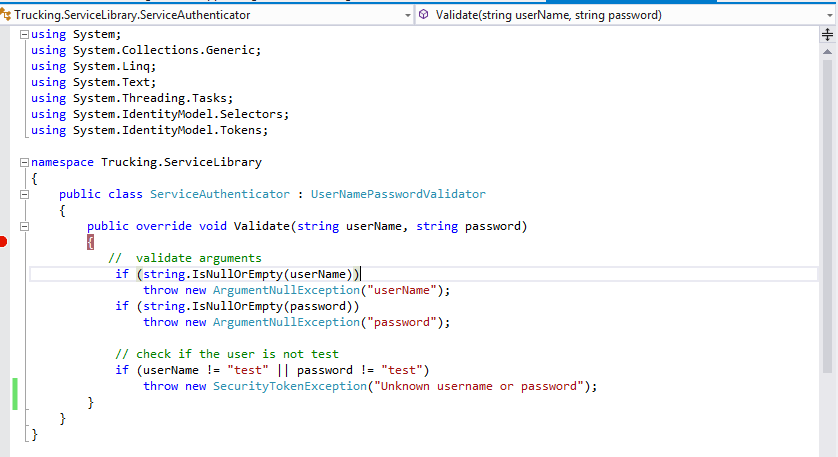Click the UserNamePasswordValidator base class name
This screenshot has height=457, width=838.
click(x=398, y=194)
